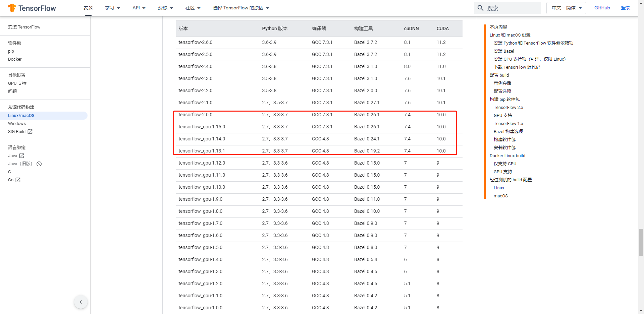Image resolution: width=644 pixels, height=314 pixels.
Task: Open Go external link icon
Action: [18, 180]
